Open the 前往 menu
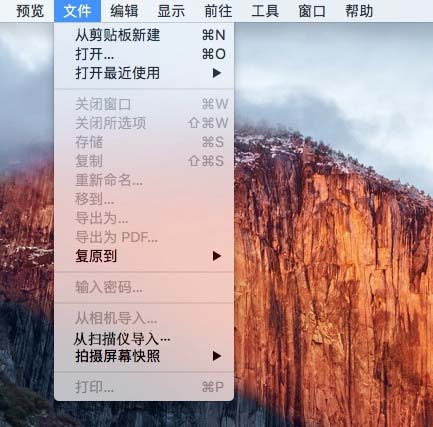 [218, 11]
